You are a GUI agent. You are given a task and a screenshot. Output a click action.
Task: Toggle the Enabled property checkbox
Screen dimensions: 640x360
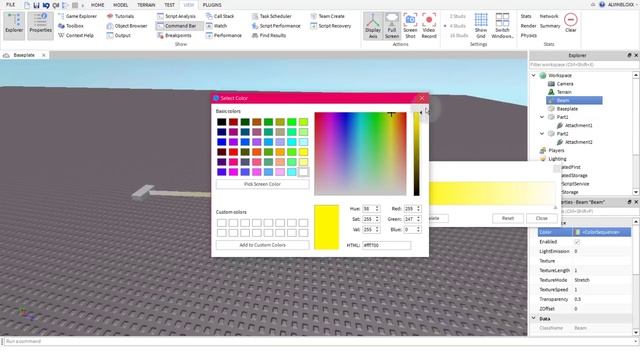tap(577, 242)
